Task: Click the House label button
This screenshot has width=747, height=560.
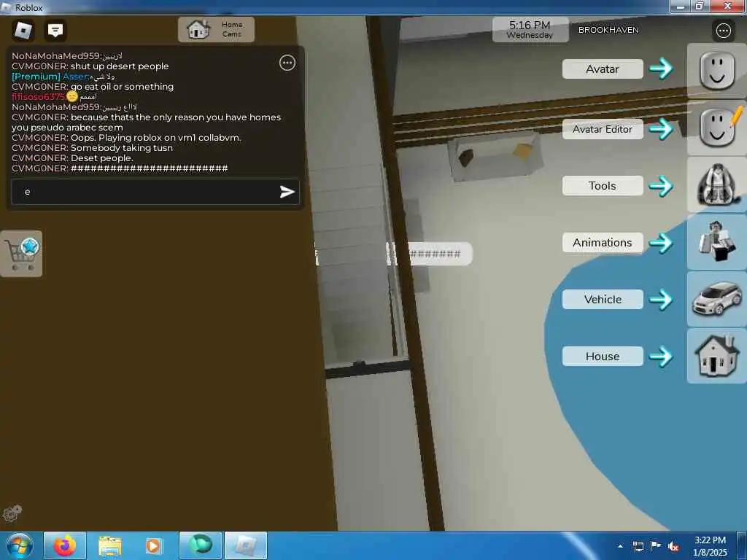Action: 602,356
